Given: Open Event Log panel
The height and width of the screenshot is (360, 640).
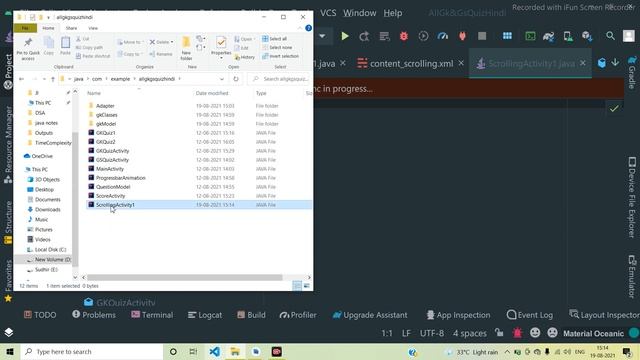Looking at the screenshot, I should click(530, 315).
